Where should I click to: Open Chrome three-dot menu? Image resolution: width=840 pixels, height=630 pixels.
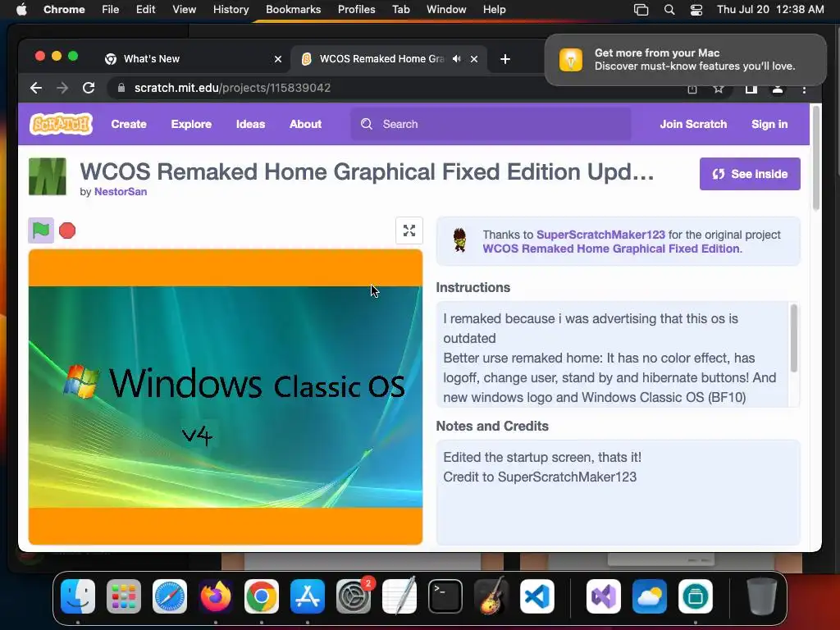click(x=804, y=89)
